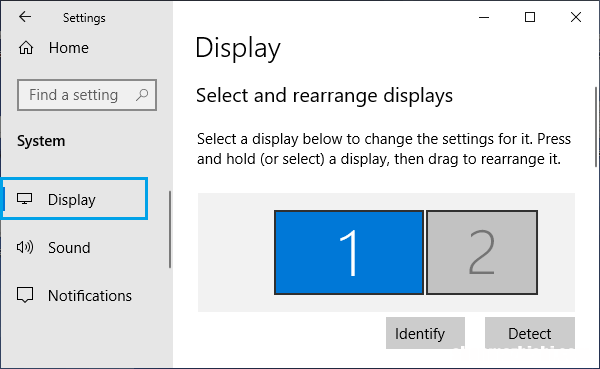The image size is (600, 369).
Task: Select display 1 monitor box
Action: [349, 252]
